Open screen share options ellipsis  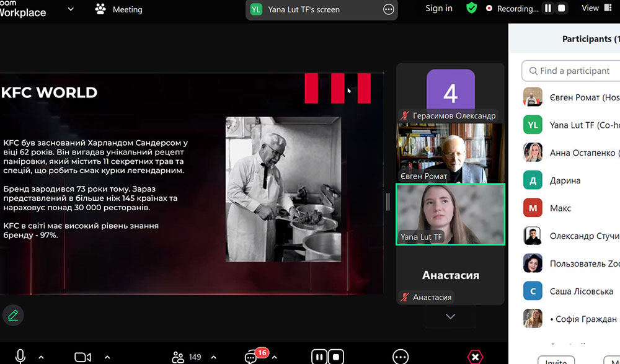(389, 9)
